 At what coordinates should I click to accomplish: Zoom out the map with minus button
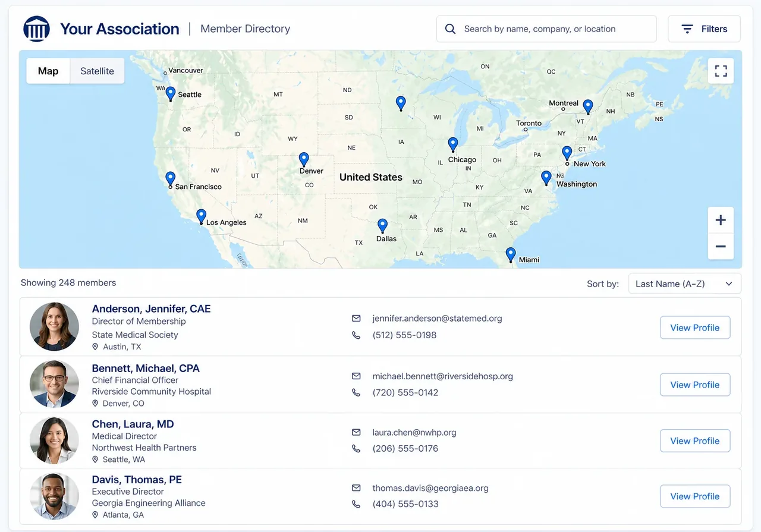coord(721,246)
